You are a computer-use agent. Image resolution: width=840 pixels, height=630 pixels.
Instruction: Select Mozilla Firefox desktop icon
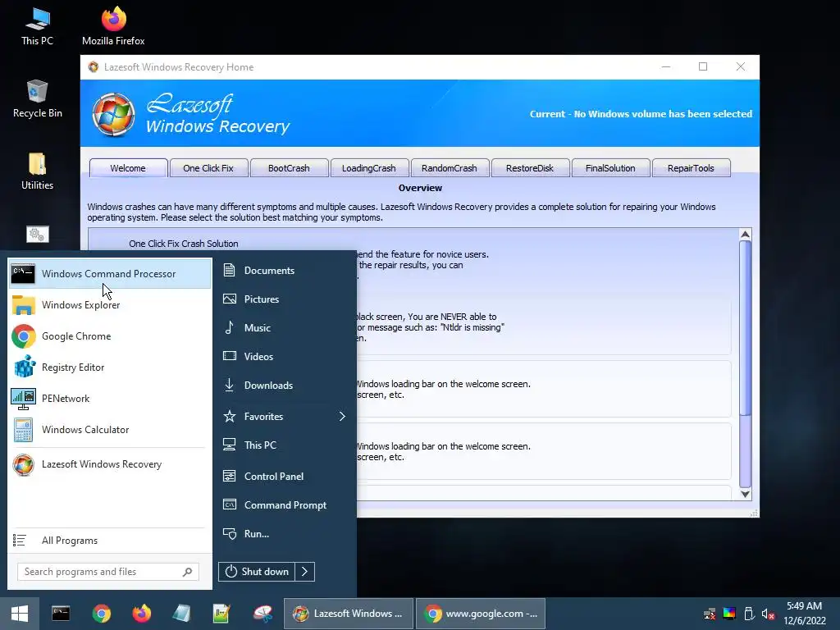pos(113,27)
